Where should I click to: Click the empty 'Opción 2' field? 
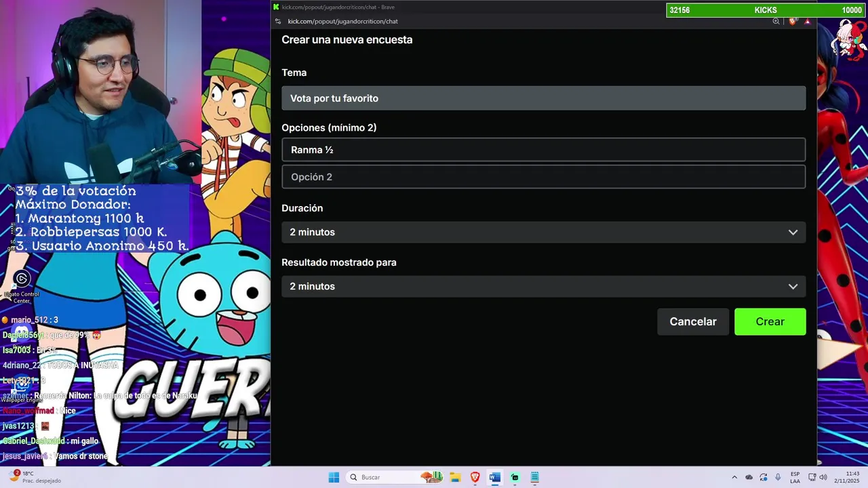coord(544,177)
